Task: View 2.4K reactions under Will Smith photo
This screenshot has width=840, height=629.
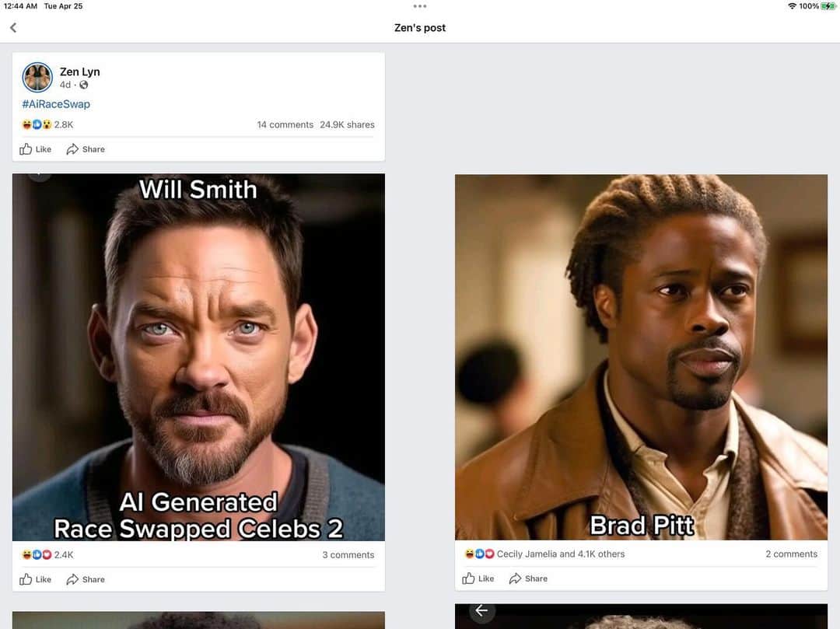Action: 47,554
